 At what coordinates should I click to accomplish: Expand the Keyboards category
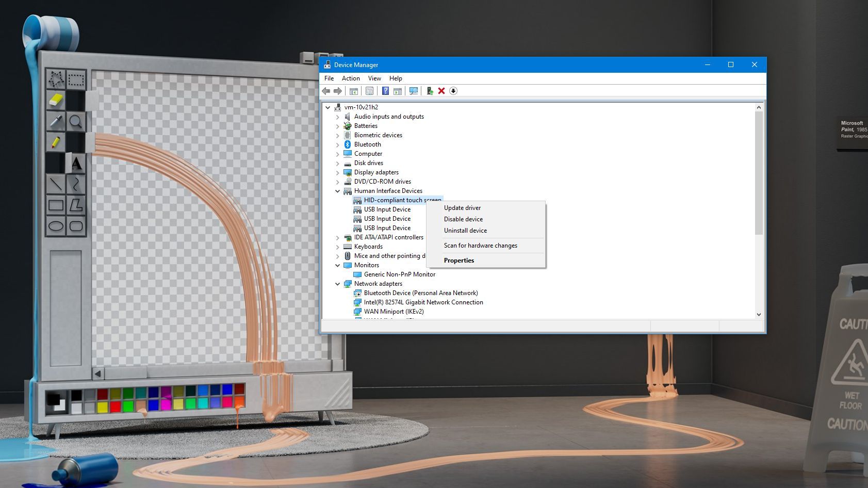coord(338,247)
